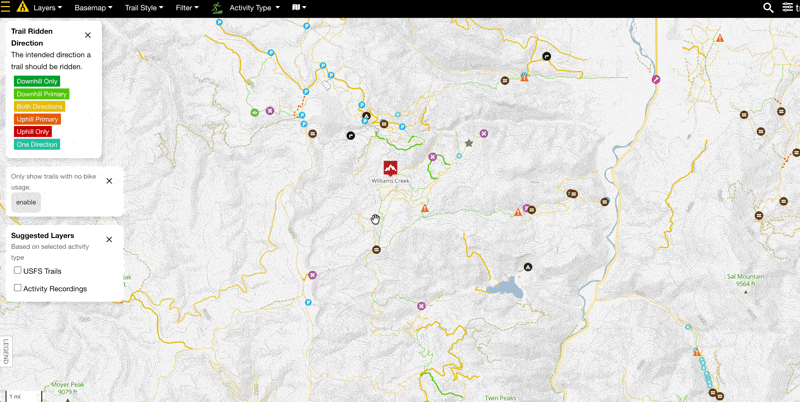Click the gray star marker on the map
This screenshot has width=800, height=402.
coord(469,143)
